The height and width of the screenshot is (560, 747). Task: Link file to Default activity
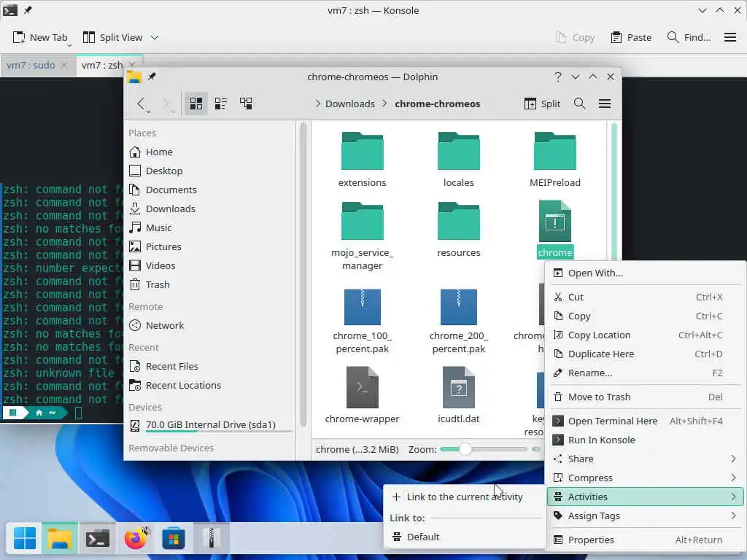(465, 537)
